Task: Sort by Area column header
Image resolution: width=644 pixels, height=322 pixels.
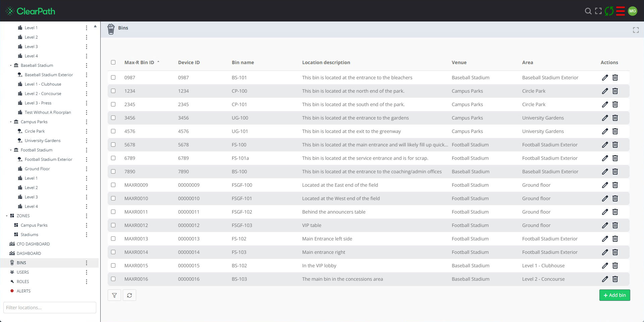Action: click(x=528, y=62)
